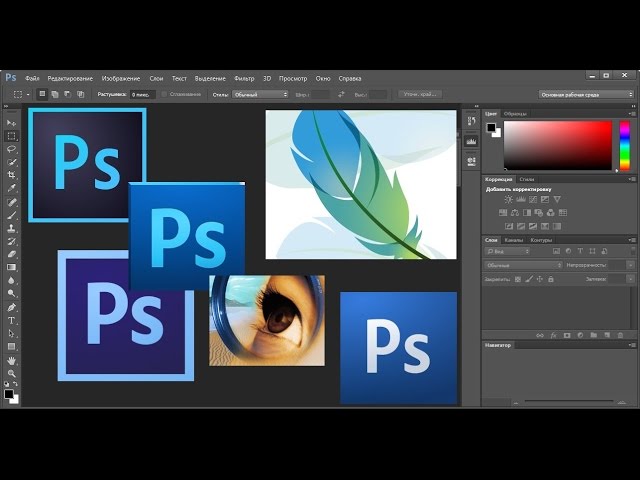Open the Color panel flyout menu

pos(632,113)
